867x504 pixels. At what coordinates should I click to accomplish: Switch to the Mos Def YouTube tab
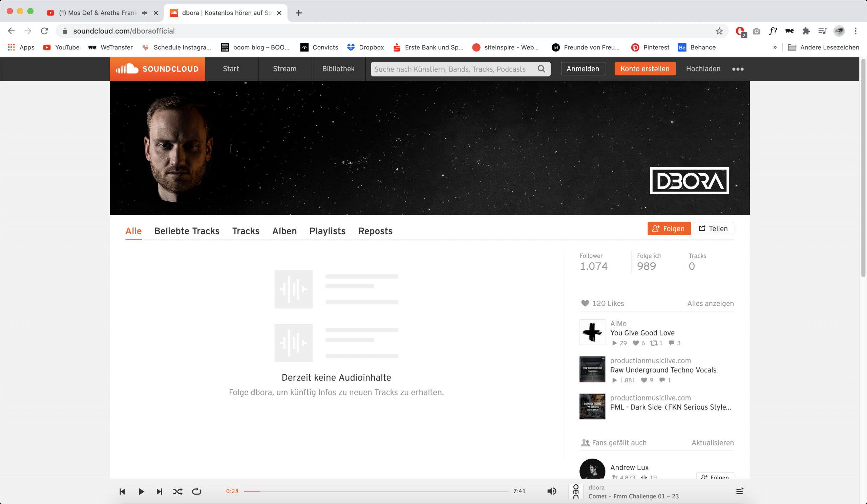(x=98, y=13)
